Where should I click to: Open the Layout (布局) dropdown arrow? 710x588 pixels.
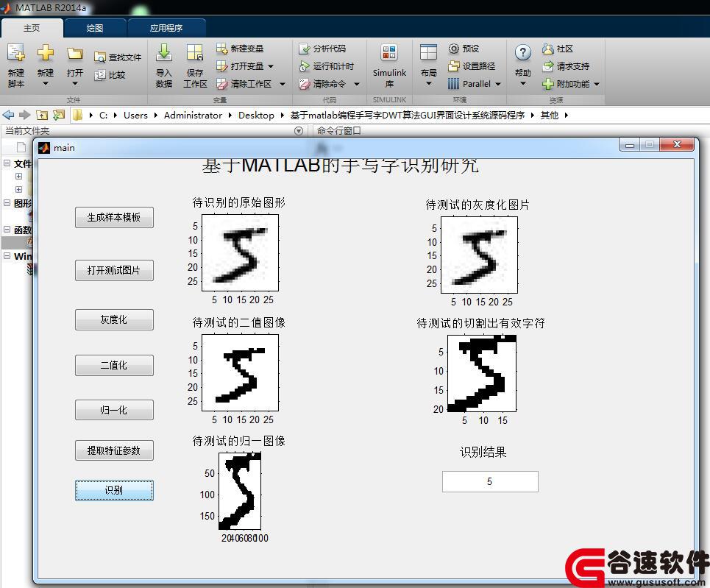[428, 84]
